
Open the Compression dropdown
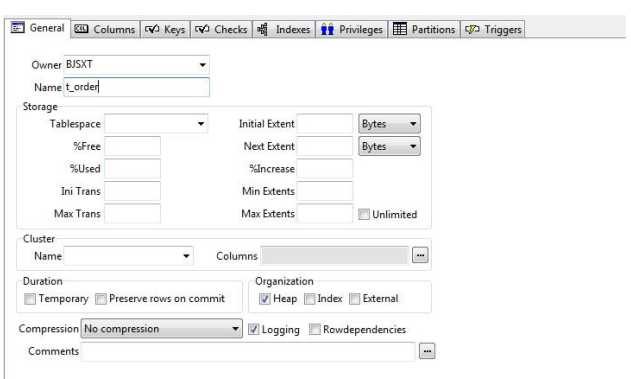(x=161, y=329)
